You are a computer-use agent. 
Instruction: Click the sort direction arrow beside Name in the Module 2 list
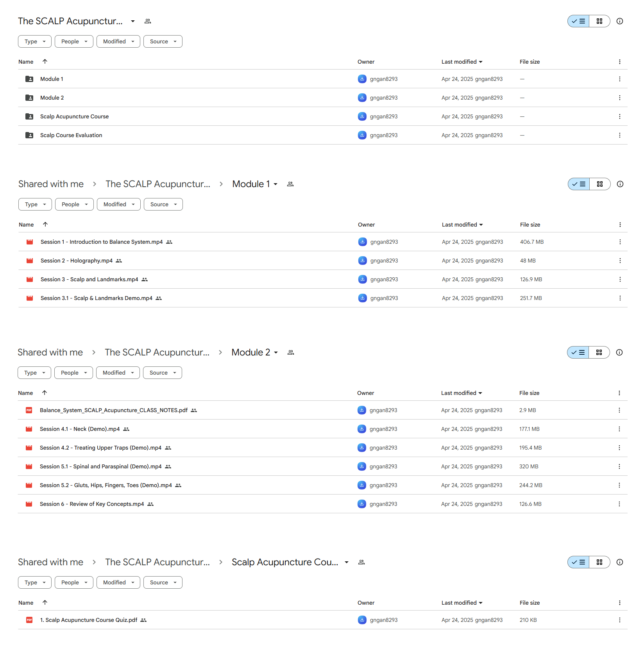pyautogui.click(x=45, y=393)
